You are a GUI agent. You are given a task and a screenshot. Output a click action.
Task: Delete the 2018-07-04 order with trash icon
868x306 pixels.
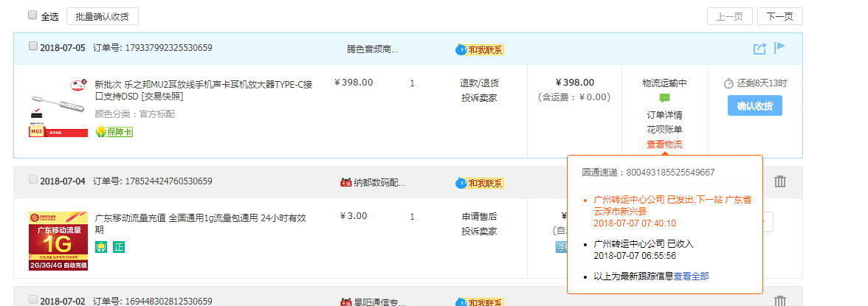(780, 181)
